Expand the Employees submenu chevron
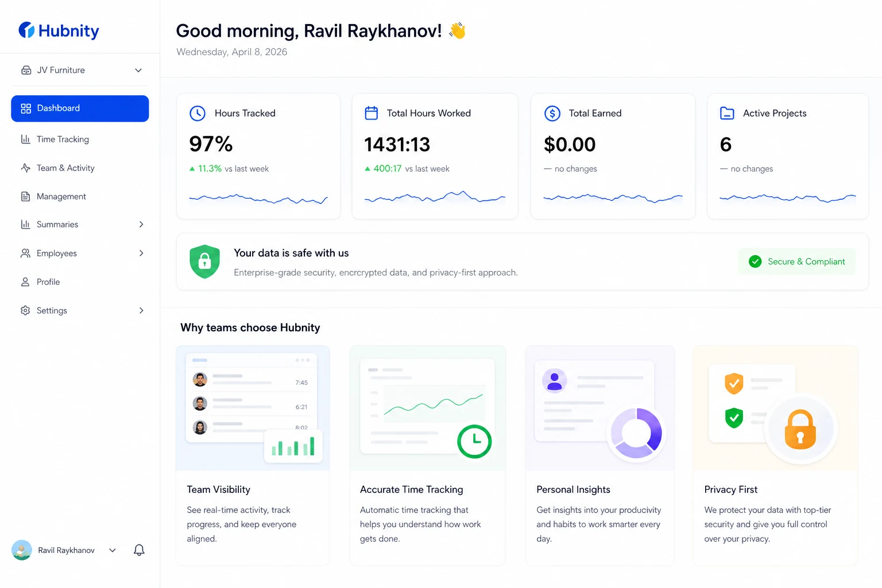882x588 pixels. point(141,253)
